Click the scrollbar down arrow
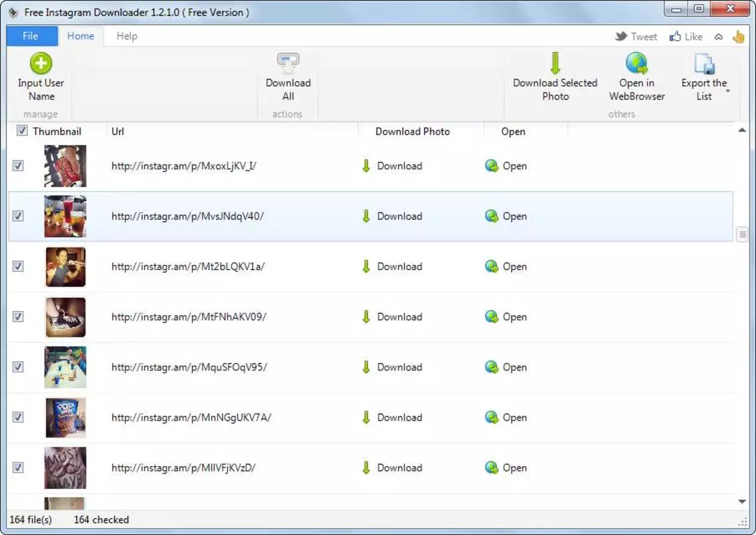Image resolution: width=756 pixels, height=535 pixels. (742, 502)
